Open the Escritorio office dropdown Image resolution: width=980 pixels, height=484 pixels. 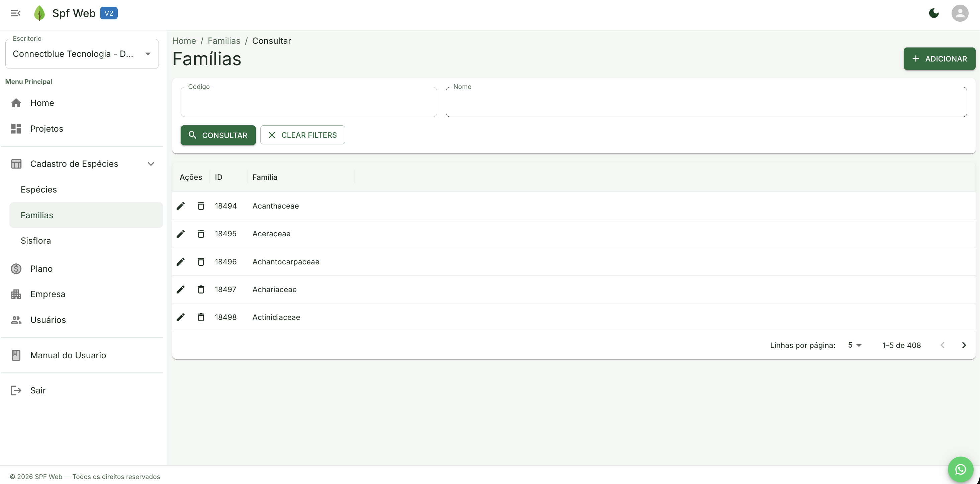click(82, 54)
